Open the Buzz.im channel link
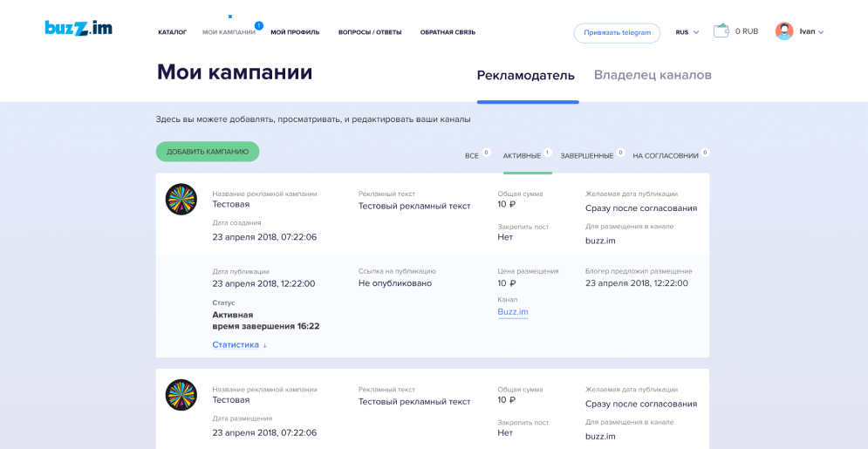 pos(513,311)
